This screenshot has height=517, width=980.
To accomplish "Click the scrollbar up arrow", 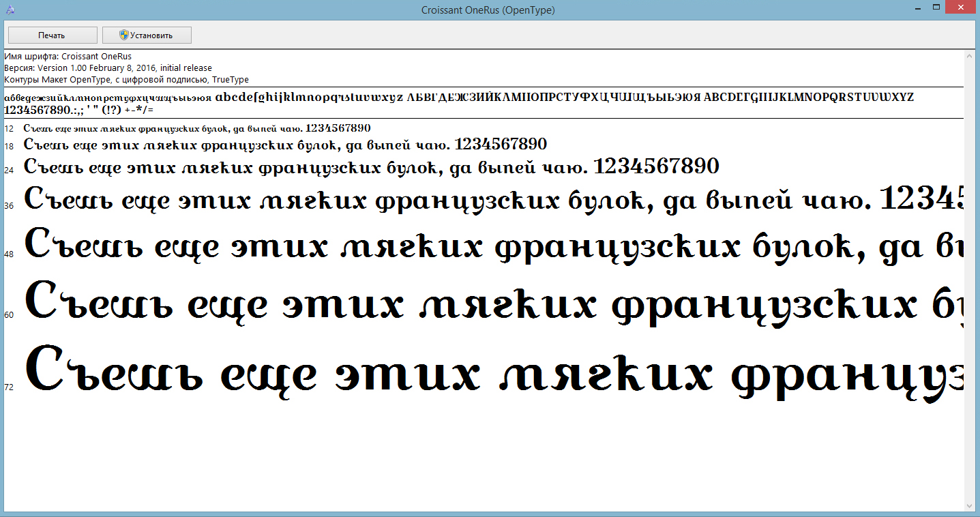I will [x=970, y=56].
